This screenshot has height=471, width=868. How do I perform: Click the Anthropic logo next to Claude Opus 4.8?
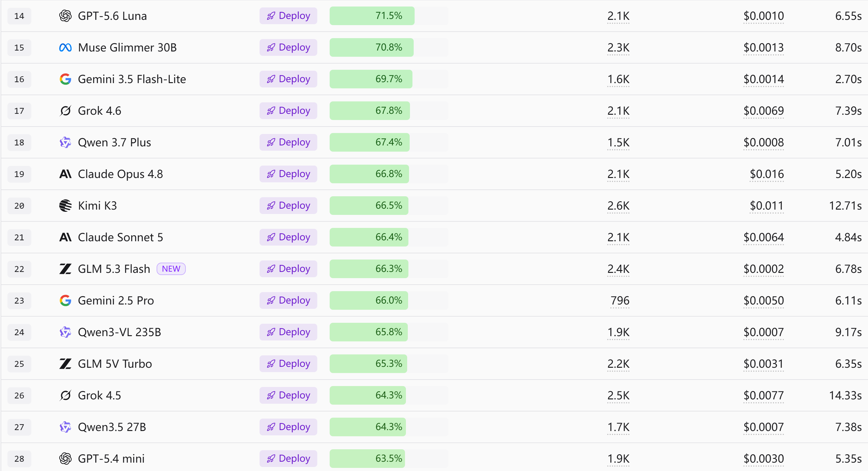tap(65, 174)
